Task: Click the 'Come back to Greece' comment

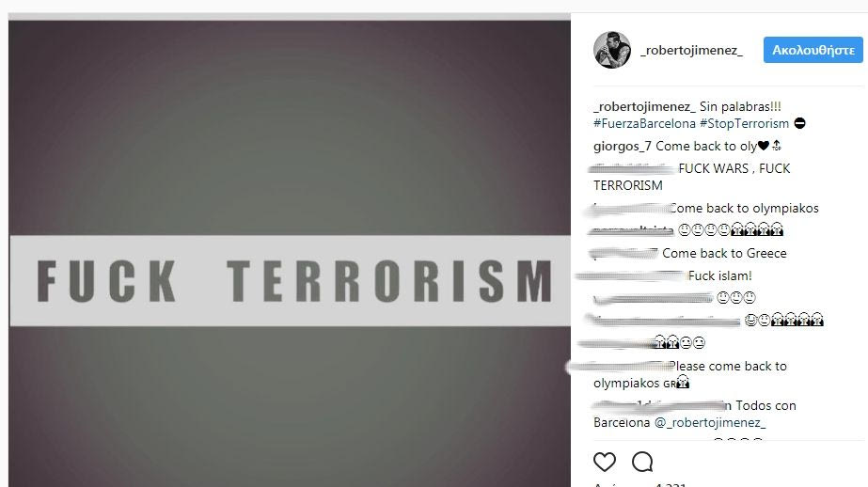Action: pyautogui.click(x=724, y=254)
